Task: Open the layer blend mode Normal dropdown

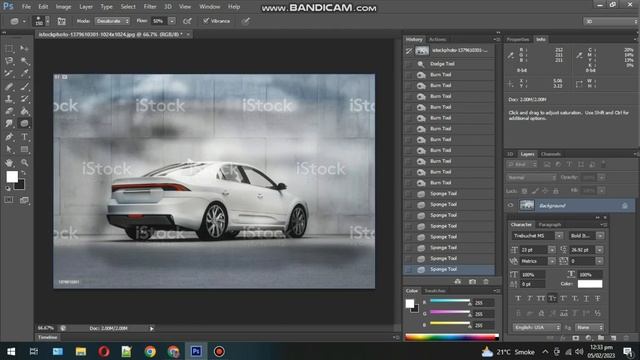Action: coord(531,178)
